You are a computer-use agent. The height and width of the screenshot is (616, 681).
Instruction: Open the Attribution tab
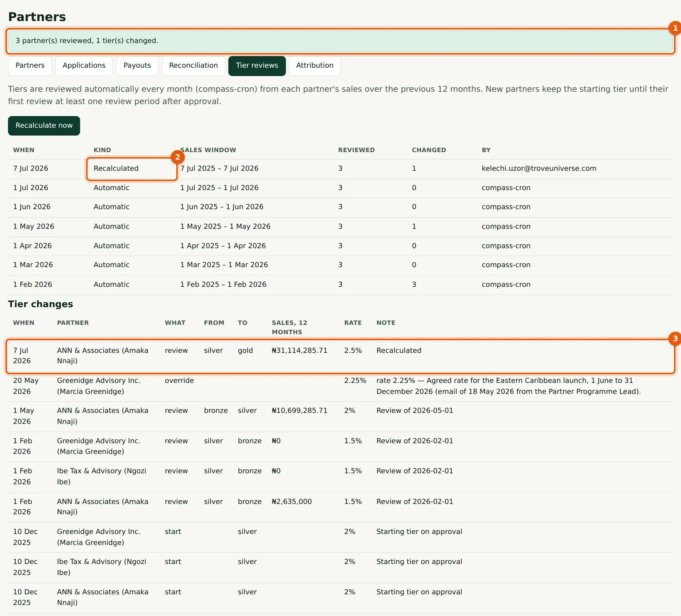(x=315, y=66)
